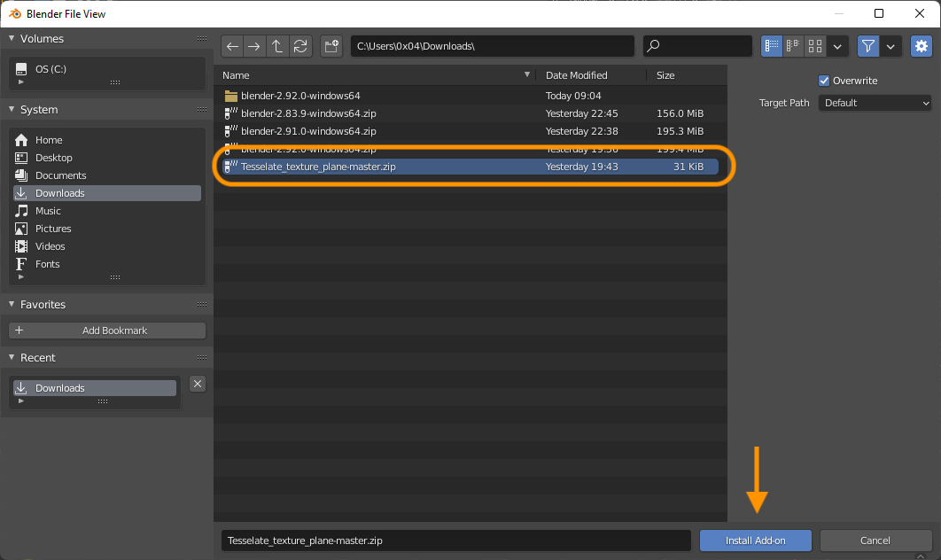The image size is (941, 560).
Task: Open the Target Path dropdown
Action: (875, 103)
